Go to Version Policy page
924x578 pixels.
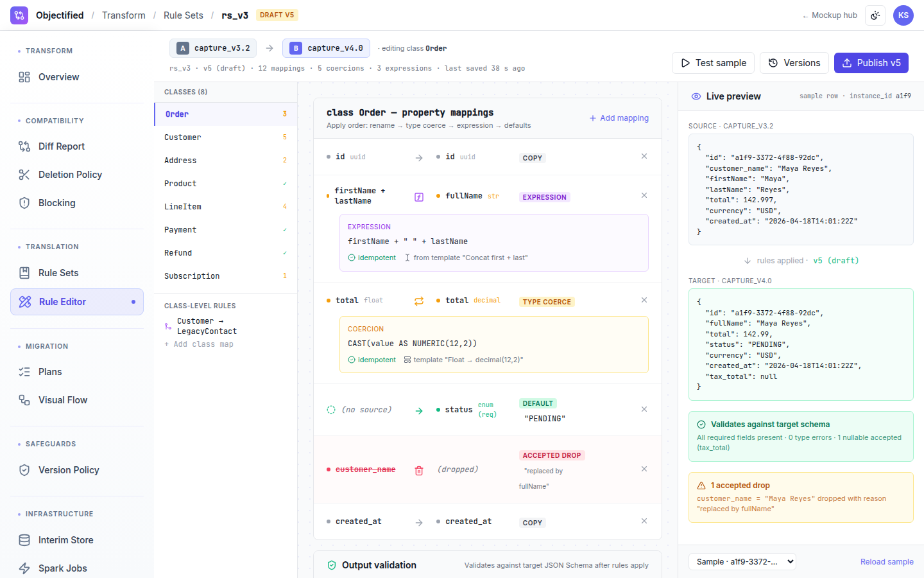click(x=77, y=470)
